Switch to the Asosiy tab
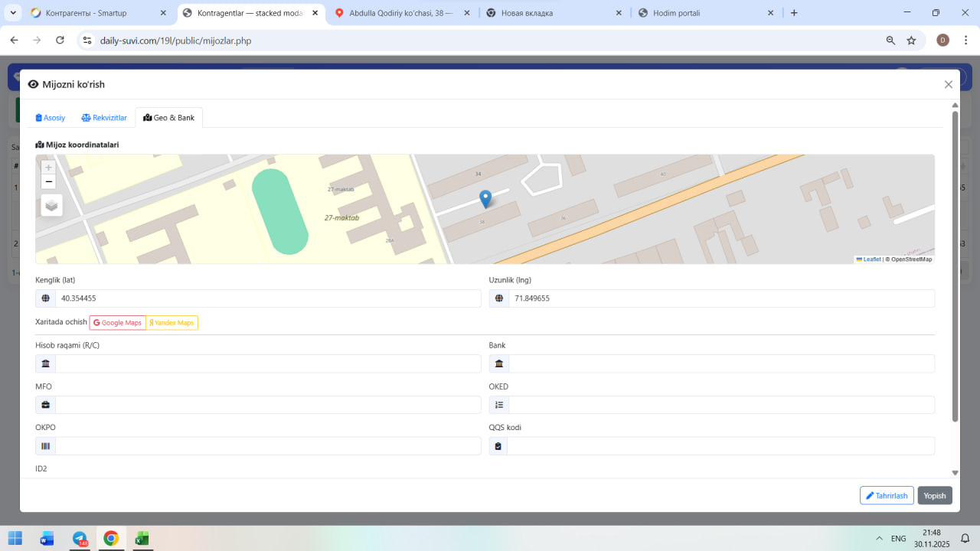This screenshot has height=551, width=980. 51,118
